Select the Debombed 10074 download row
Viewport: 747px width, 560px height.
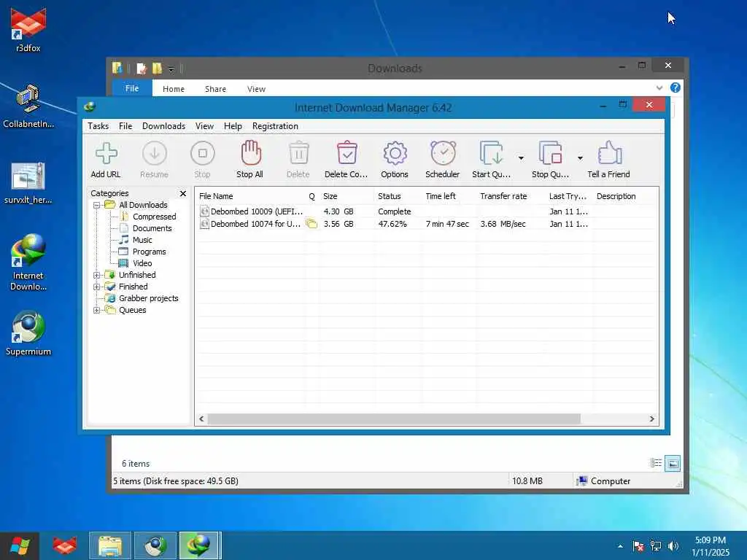426,224
